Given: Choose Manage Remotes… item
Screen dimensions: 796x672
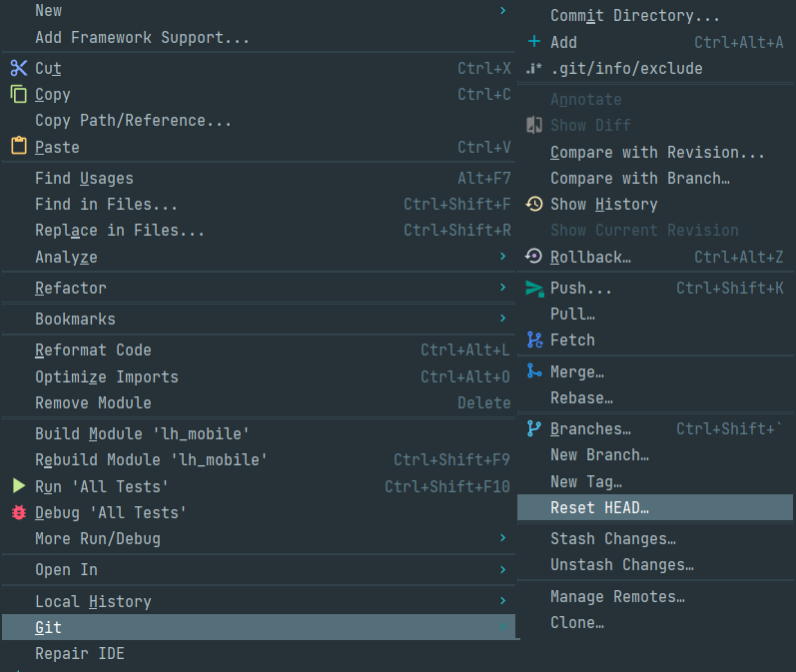Looking at the screenshot, I should pos(617,596).
